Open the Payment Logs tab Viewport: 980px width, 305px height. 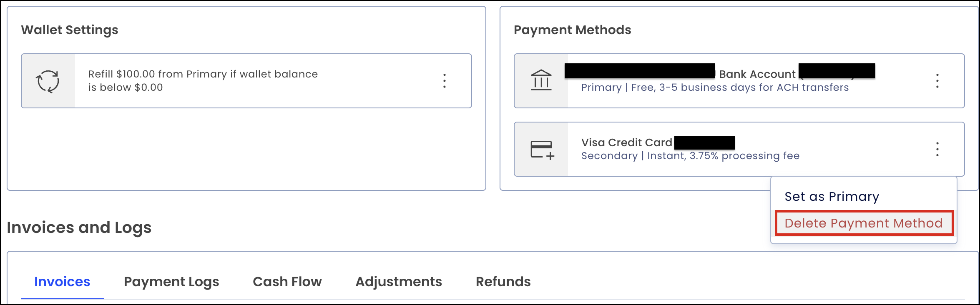coord(171,282)
